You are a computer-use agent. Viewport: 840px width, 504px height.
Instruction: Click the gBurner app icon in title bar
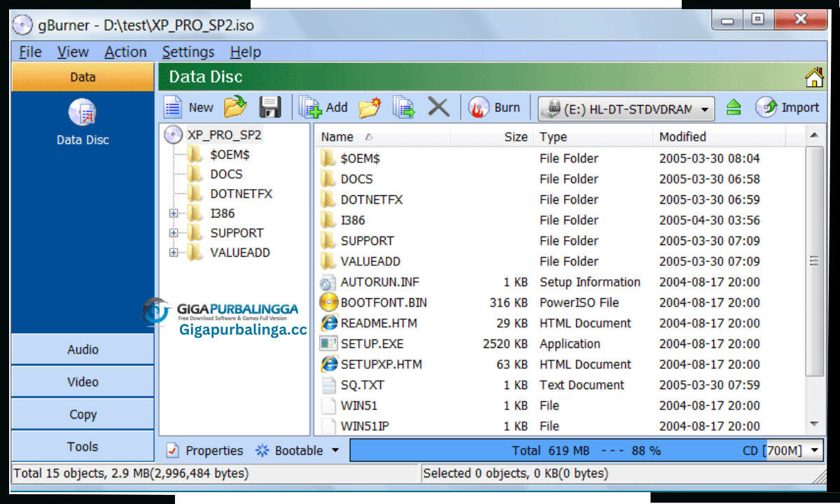22,25
